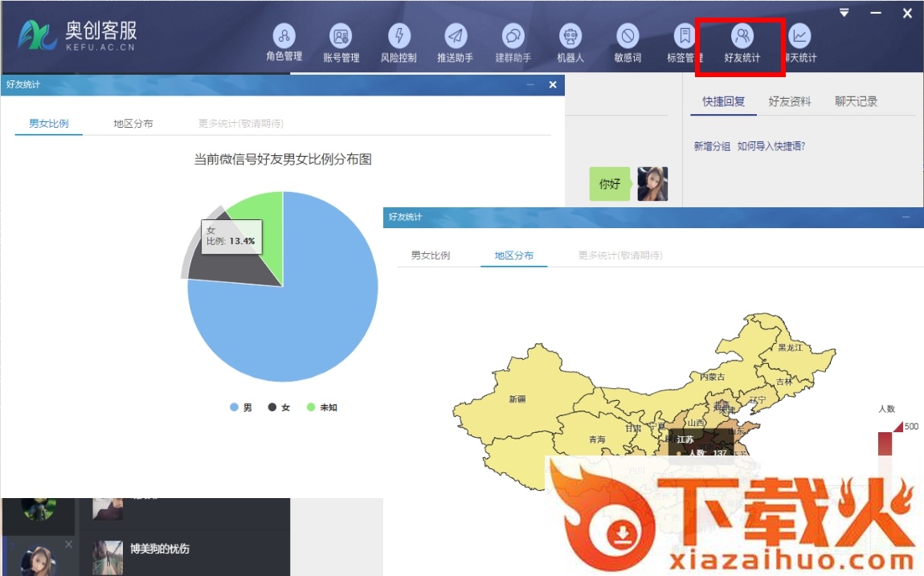Open the 账号管理 account management icon
924x576 pixels.
point(341,36)
